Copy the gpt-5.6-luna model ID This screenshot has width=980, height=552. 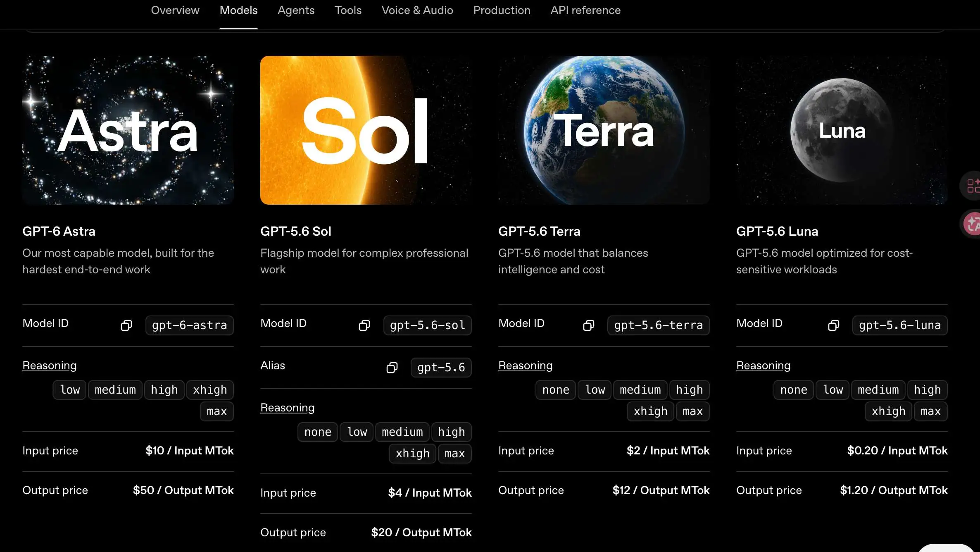pyautogui.click(x=833, y=325)
